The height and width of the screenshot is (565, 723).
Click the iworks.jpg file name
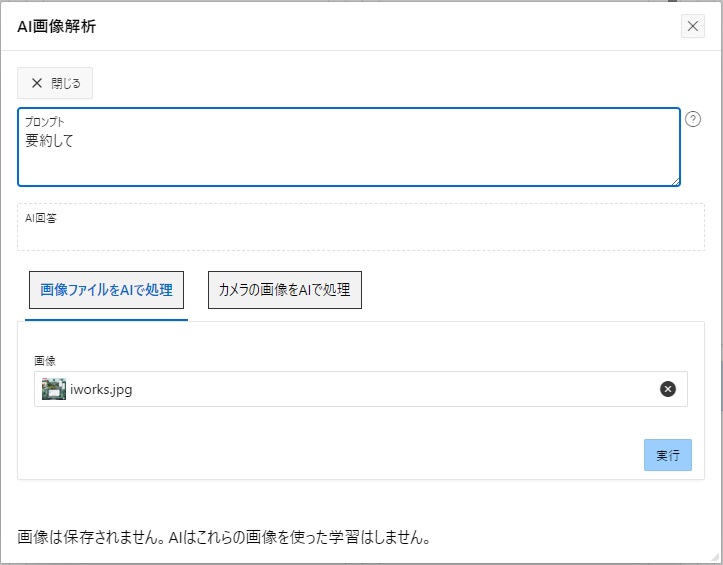[101, 390]
